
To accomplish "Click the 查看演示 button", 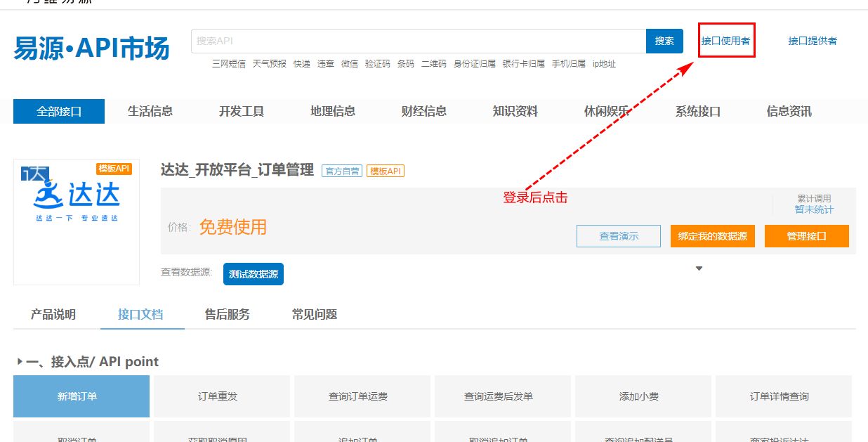I will point(619,236).
